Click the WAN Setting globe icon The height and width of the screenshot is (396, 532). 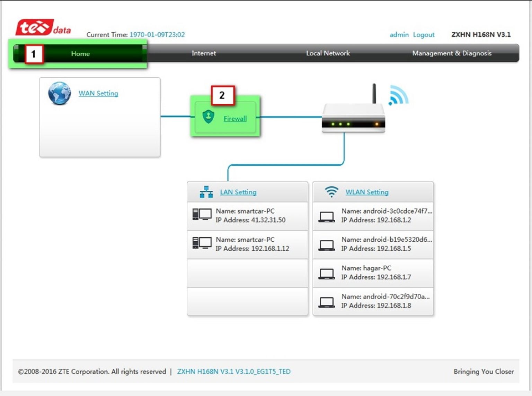[x=59, y=93]
